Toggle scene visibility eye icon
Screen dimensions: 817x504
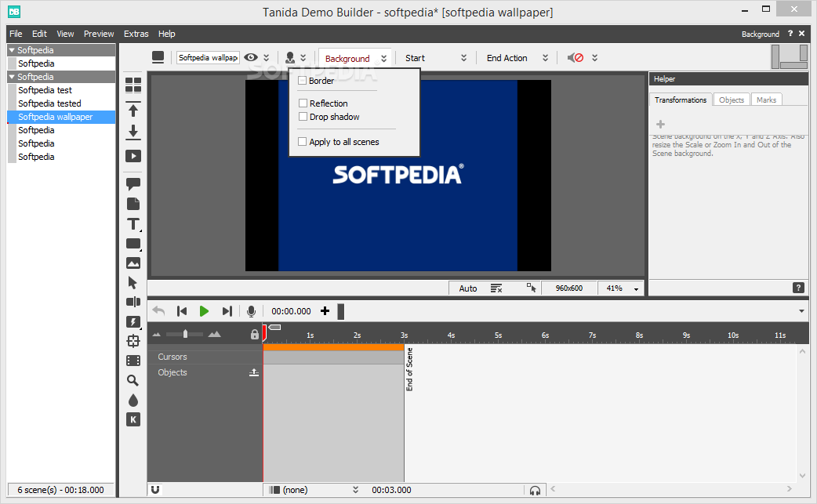(251, 57)
